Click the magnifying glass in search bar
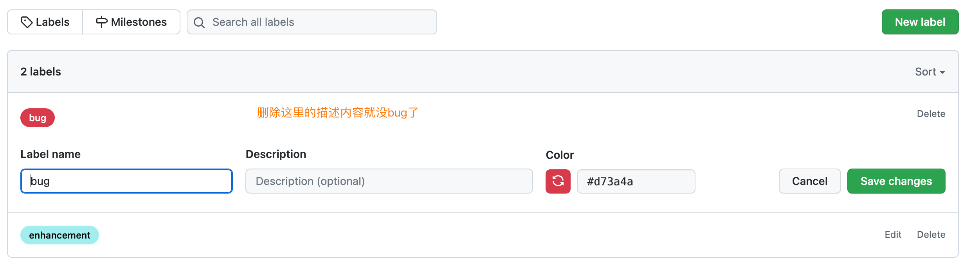The width and height of the screenshot is (980, 280). click(200, 22)
